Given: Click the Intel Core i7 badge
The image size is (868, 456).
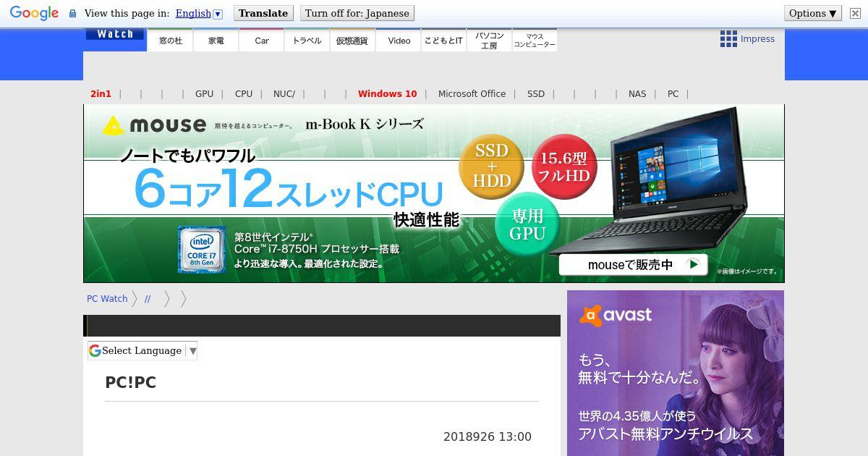Looking at the screenshot, I should [x=202, y=250].
